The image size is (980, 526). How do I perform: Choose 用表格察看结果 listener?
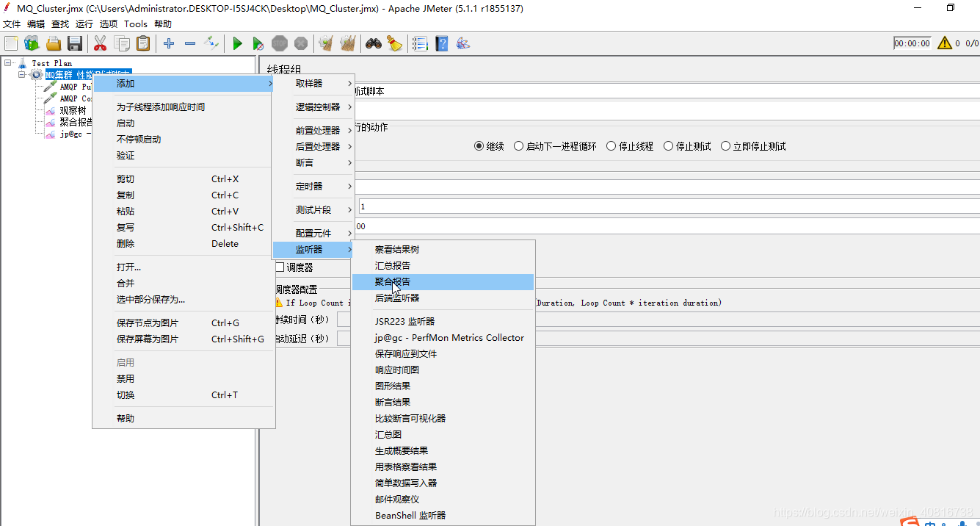point(443,466)
